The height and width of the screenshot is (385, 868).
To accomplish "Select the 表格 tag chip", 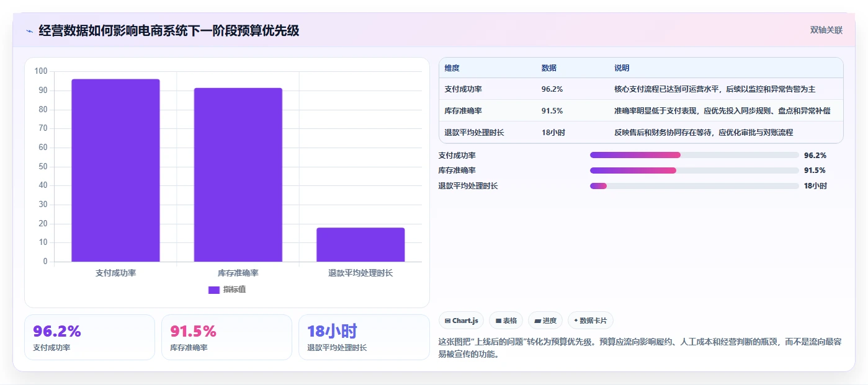I will tap(506, 321).
